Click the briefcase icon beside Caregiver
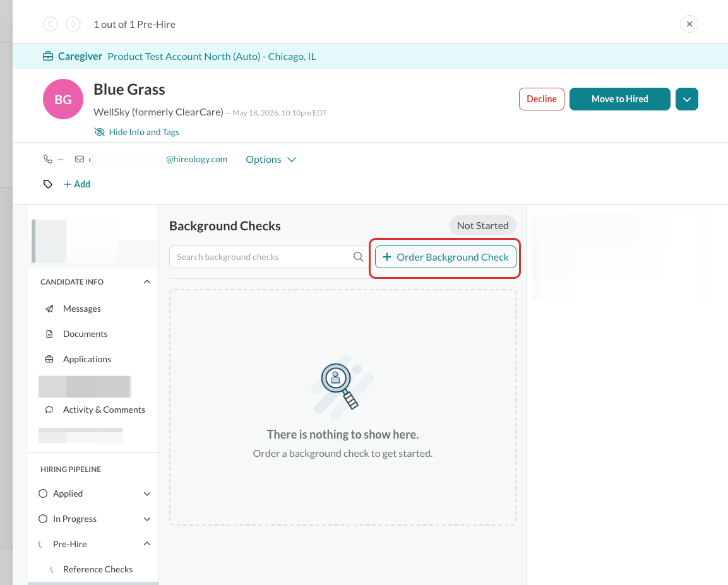Viewport: 728px width, 585px height. 48,57
